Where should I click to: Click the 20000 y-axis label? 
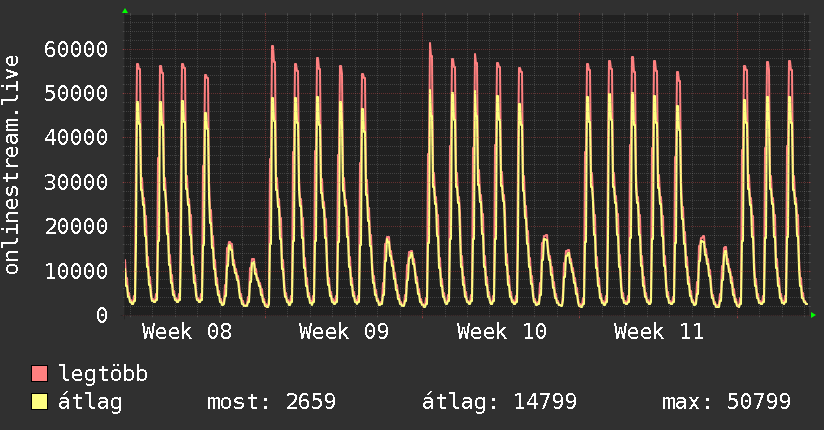[76, 227]
